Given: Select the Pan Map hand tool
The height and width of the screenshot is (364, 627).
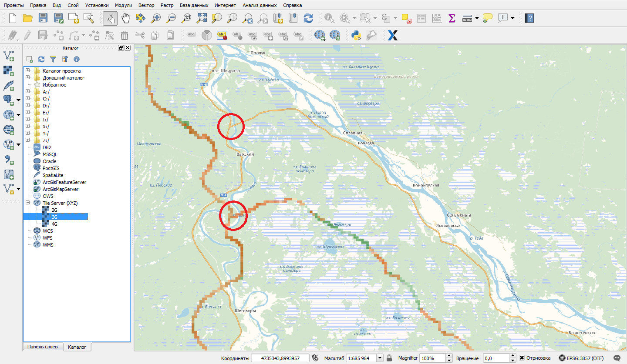Looking at the screenshot, I should (x=126, y=18).
